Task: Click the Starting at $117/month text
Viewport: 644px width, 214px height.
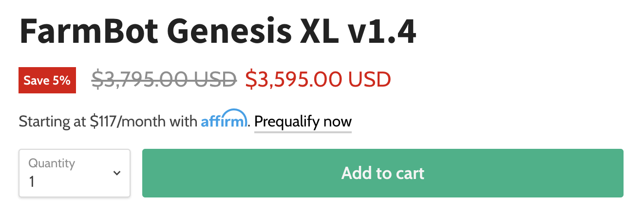Action: pos(108,121)
